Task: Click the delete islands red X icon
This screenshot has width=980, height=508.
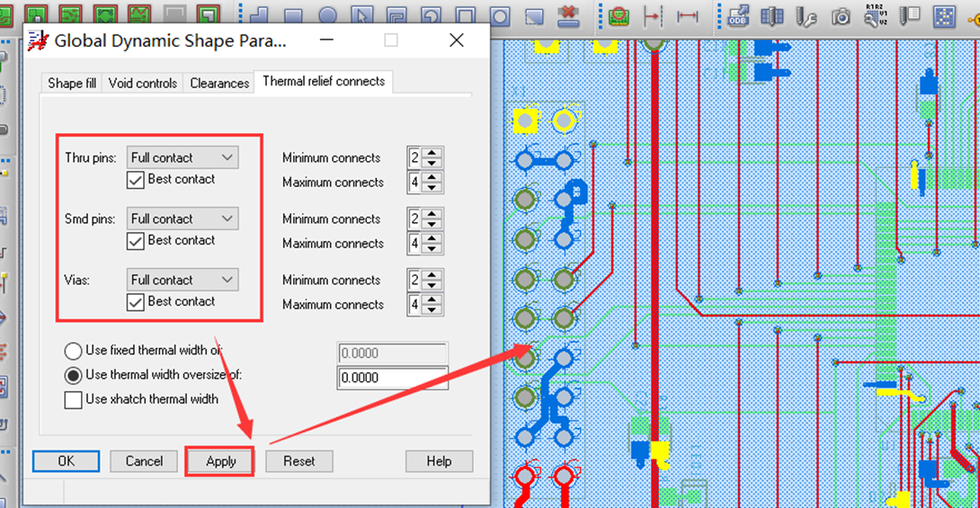Action: [568, 15]
